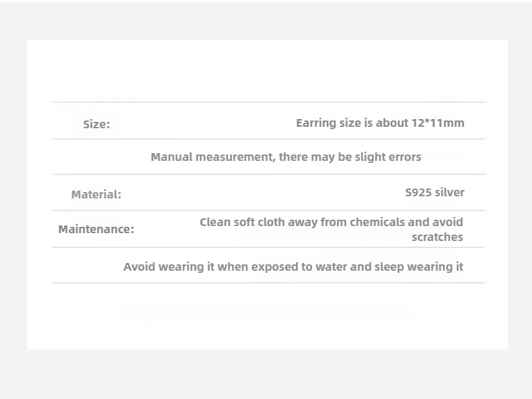Click the word Earring in size row
This screenshot has height=399, width=532.
tap(316, 123)
